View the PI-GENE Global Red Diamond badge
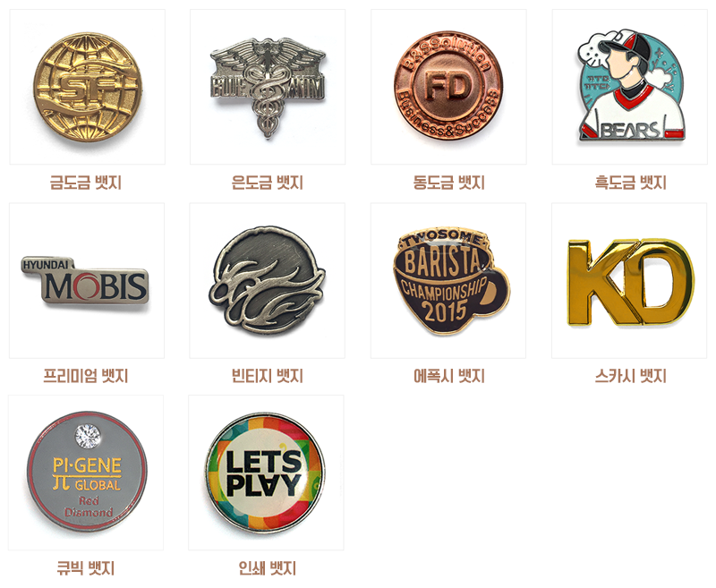 86,473
